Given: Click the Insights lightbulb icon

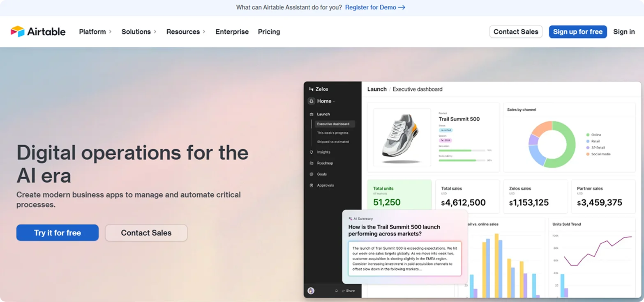Looking at the screenshot, I should pos(311,152).
